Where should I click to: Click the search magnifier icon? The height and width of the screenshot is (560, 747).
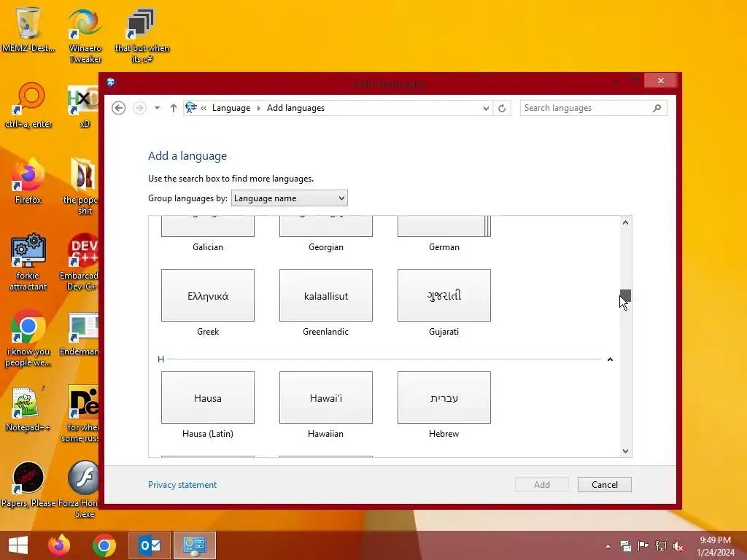pos(657,108)
